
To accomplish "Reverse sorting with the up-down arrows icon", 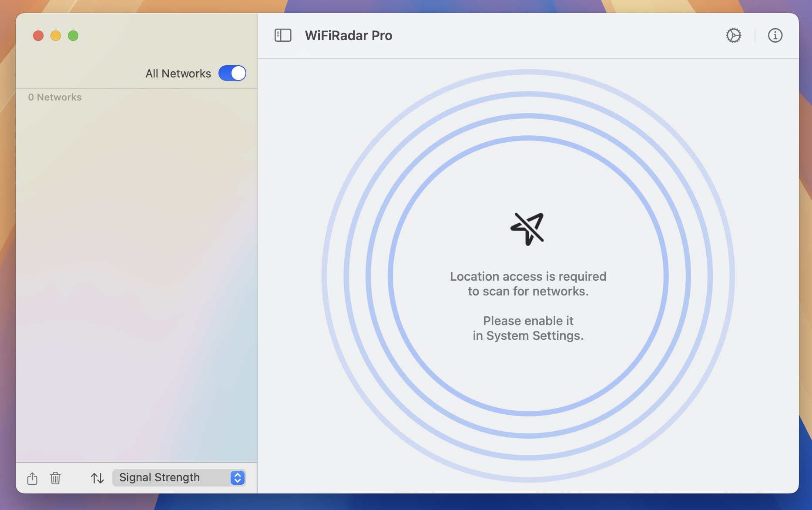I will click(97, 478).
